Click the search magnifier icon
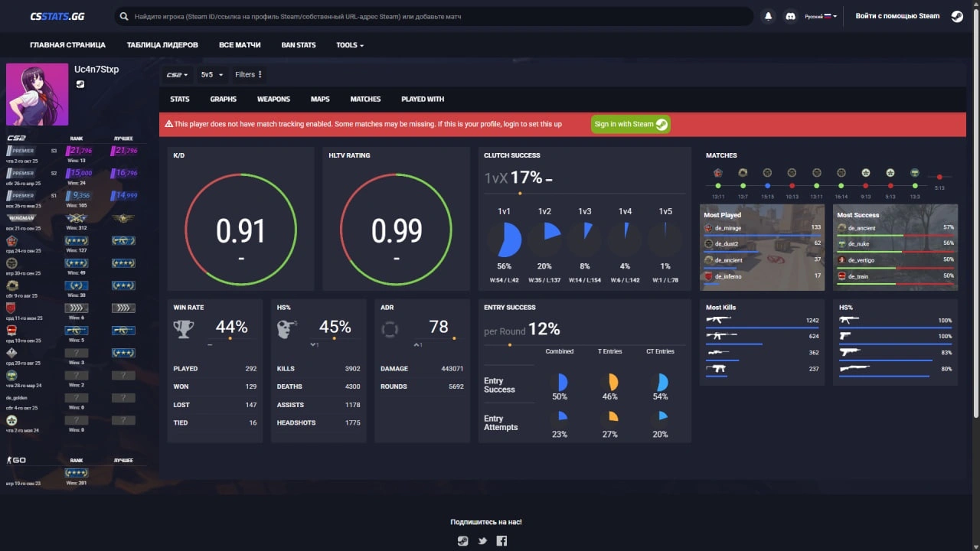 124,16
